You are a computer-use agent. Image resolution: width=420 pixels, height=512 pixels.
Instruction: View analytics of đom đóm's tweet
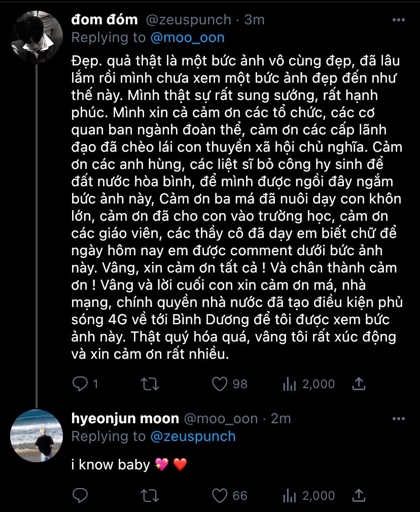(x=290, y=384)
